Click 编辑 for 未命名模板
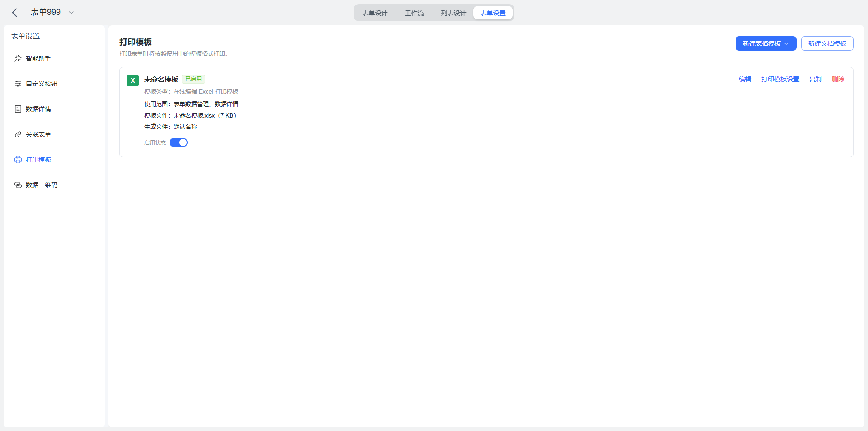 coord(745,79)
